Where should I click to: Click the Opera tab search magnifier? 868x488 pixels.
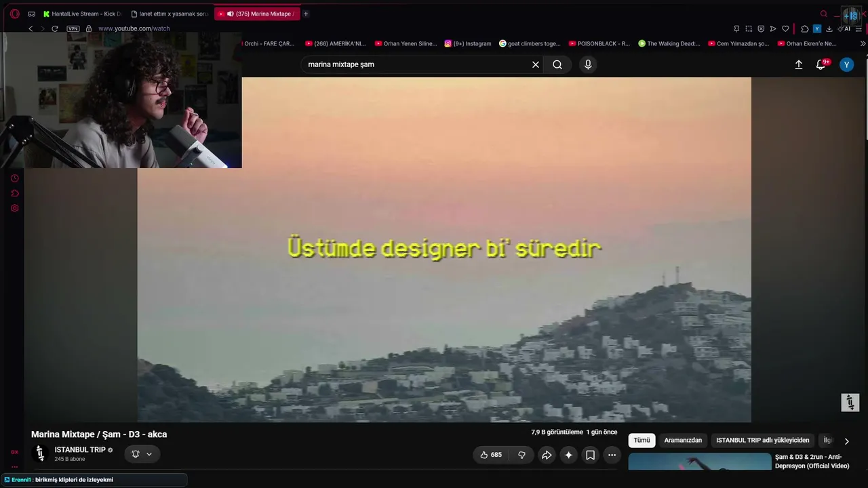824,14
